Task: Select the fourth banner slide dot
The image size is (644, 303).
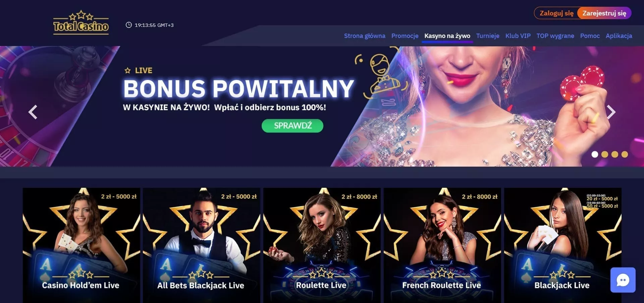Action: point(625,154)
